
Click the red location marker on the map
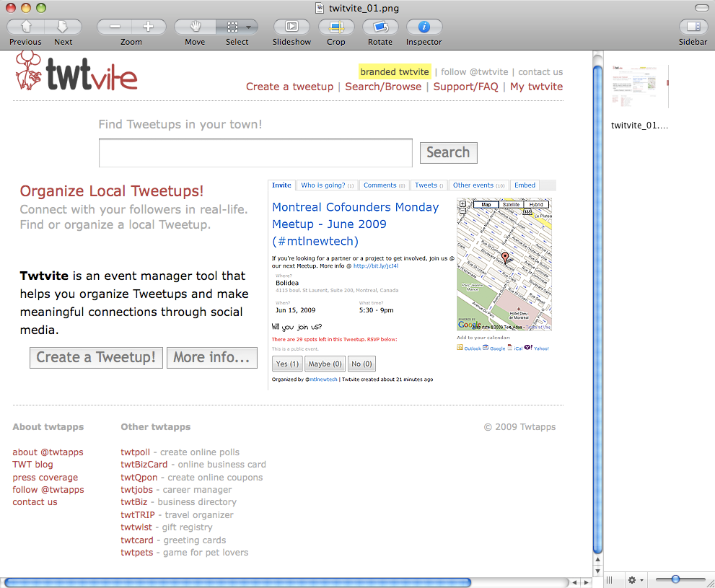click(505, 257)
